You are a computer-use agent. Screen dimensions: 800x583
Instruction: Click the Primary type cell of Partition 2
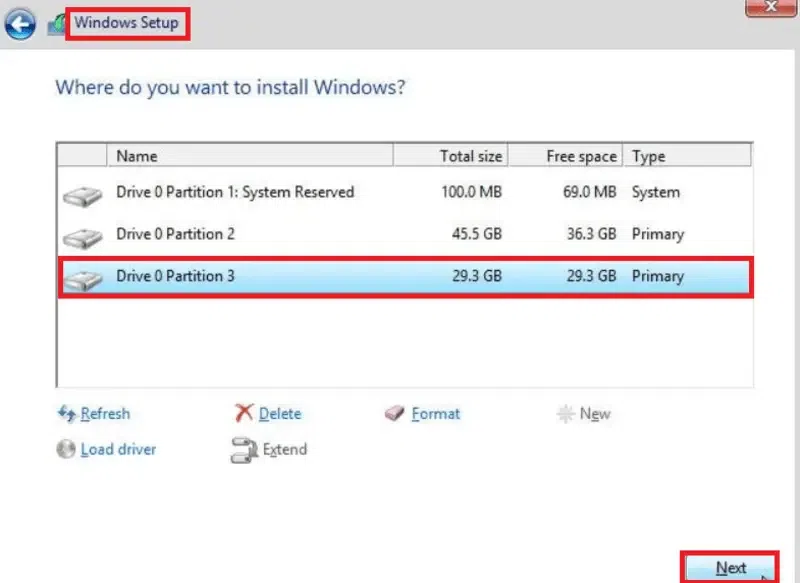658,234
